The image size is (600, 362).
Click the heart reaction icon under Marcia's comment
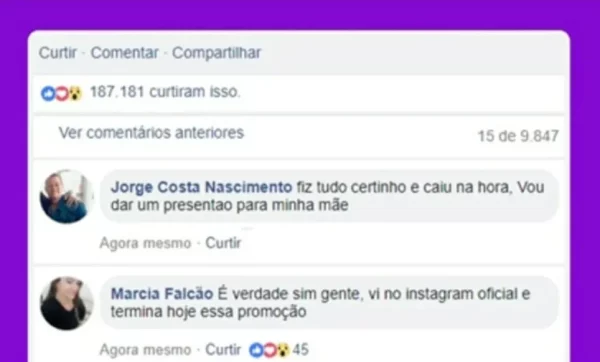270,350
